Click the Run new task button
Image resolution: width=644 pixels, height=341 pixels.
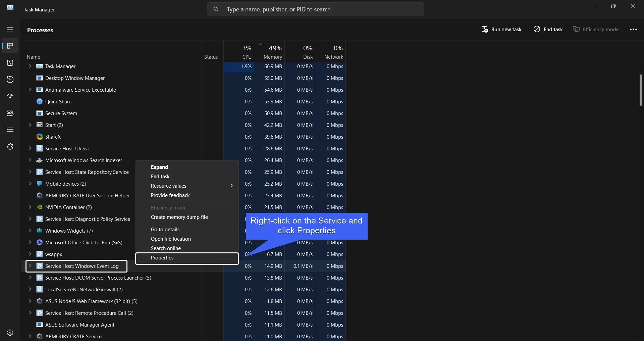coord(501,29)
